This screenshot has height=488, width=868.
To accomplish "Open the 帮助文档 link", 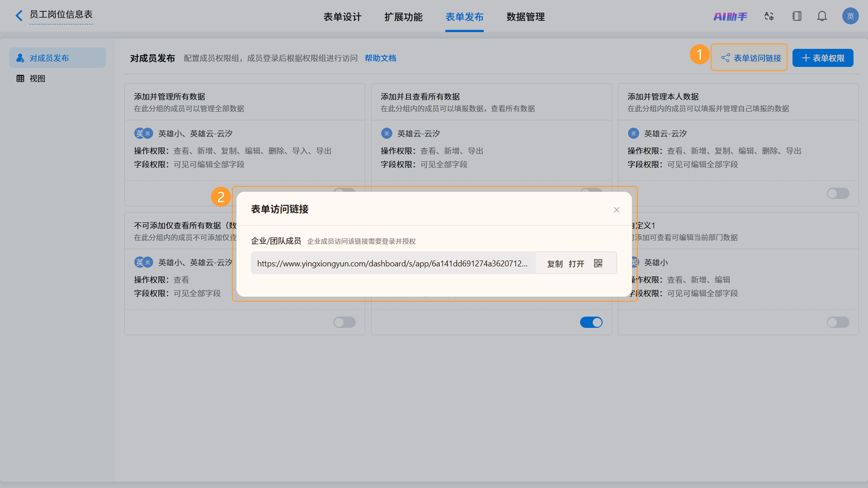I will pos(380,58).
